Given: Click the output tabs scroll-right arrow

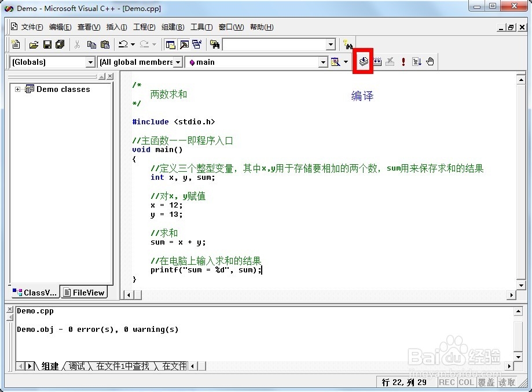Looking at the screenshot, I should (x=30, y=366).
